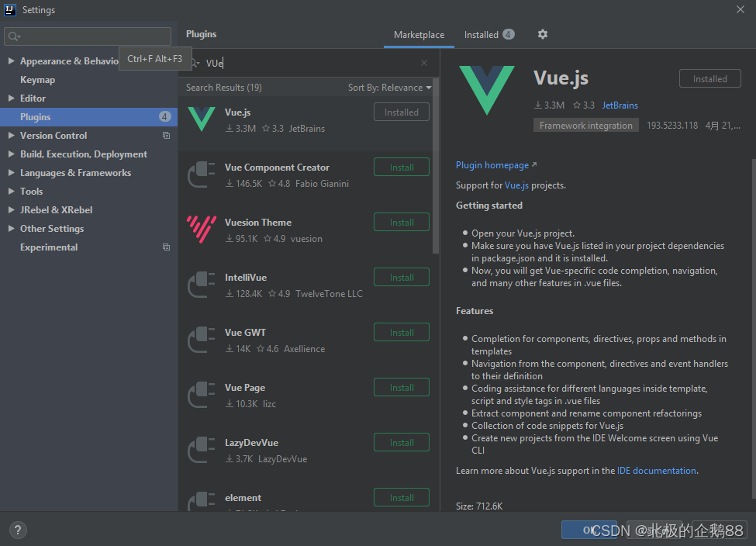Screen dimensions: 756x546
Task: Expand Build, Execution, Deployment node
Action: pyautogui.click(x=11, y=154)
